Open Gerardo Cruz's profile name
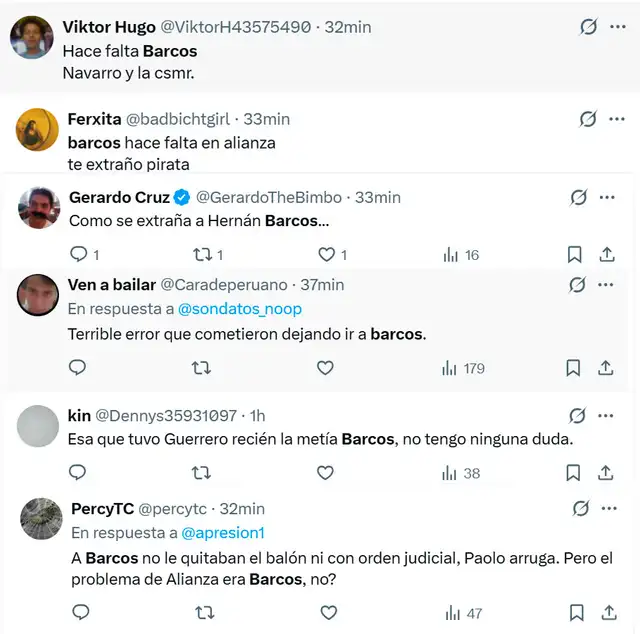Image resolution: width=640 pixels, height=634 pixels. click(x=119, y=197)
